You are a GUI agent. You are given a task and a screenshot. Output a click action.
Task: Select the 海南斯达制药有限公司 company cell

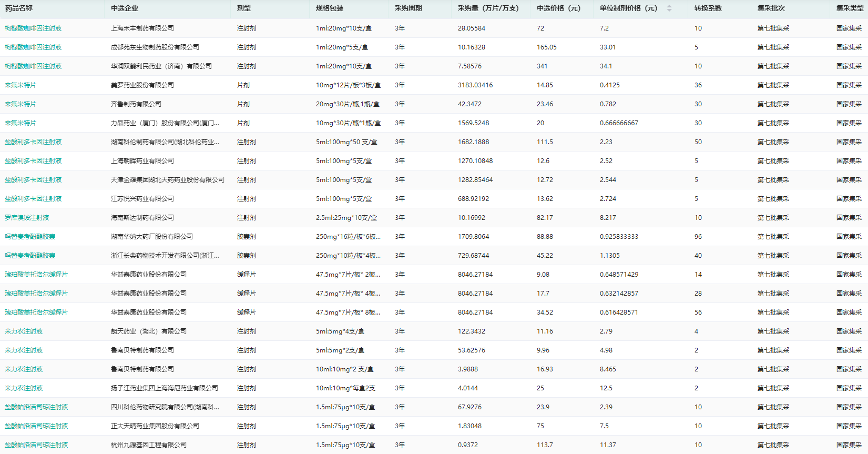pyautogui.click(x=142, y=218)
